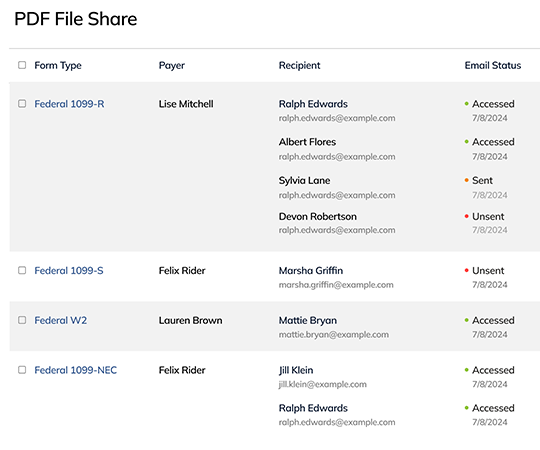540x450 pixels.
Task: Check the Federal 1099-S row checkbox
Action: click(x=22, y=270)
